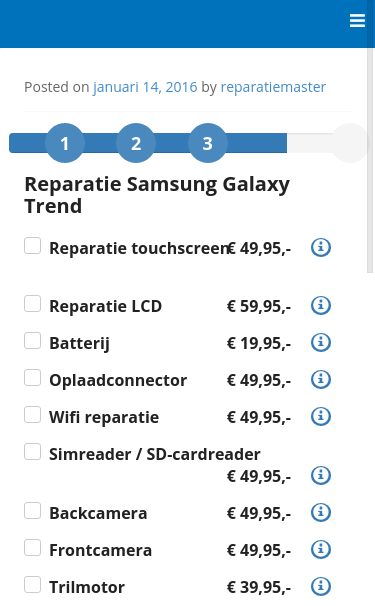Viewport: 375px width, 606px height.
Task: Show info for Reparatie LCD
Action: coord(321,305)
